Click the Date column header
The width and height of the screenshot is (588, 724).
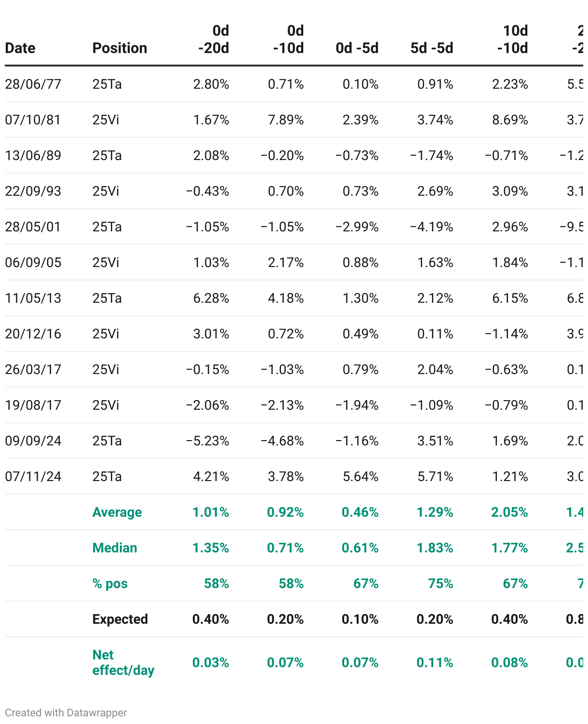[x=20, y=48]
